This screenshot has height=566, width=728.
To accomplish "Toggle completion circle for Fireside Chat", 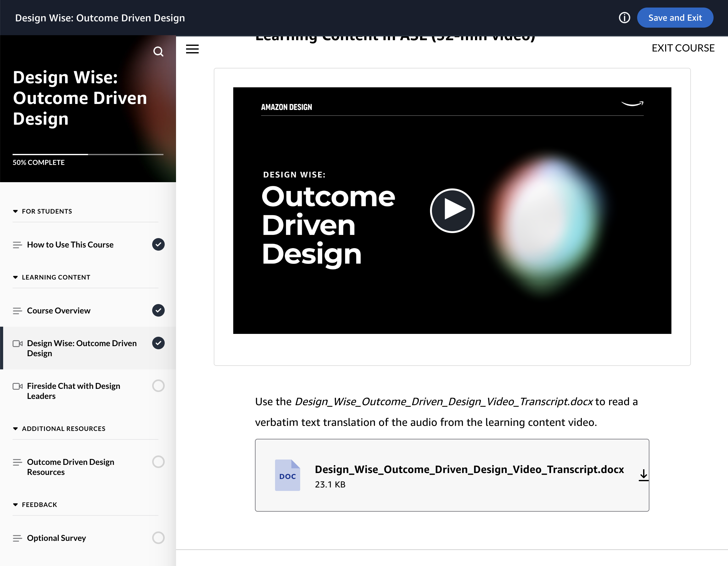I will (x=158, y=386).
